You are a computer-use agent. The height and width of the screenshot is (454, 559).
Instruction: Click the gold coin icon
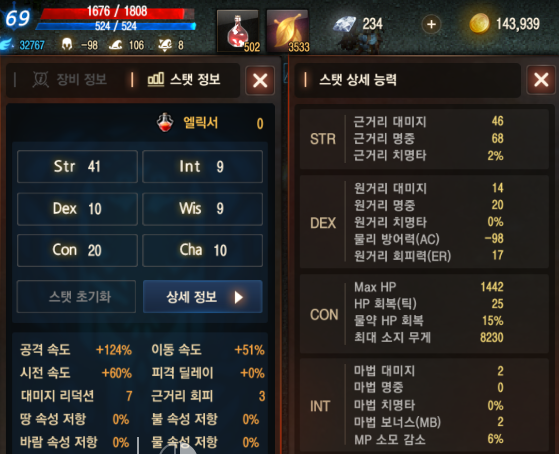479,23
